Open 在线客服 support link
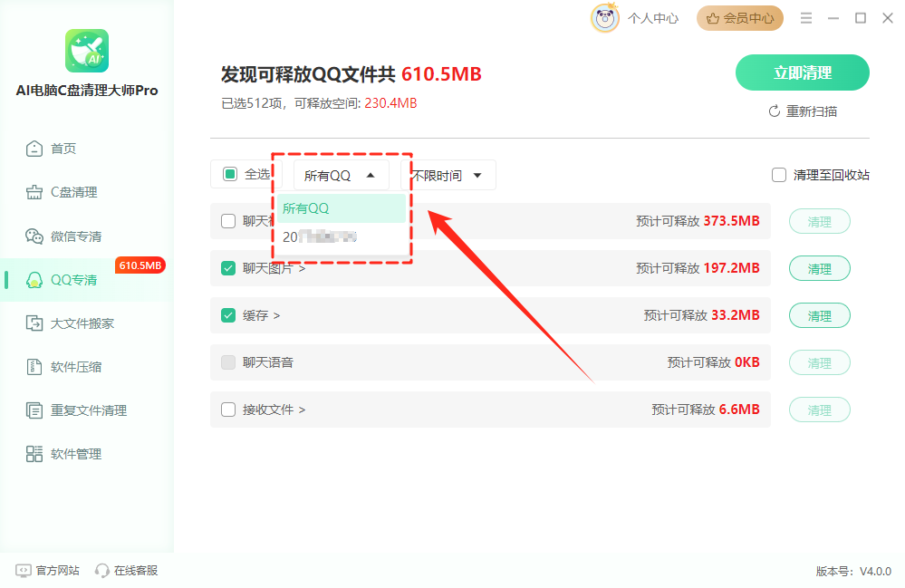Image resolution: width=905 pixels, height=588 pixels. (x=127, y=571)
